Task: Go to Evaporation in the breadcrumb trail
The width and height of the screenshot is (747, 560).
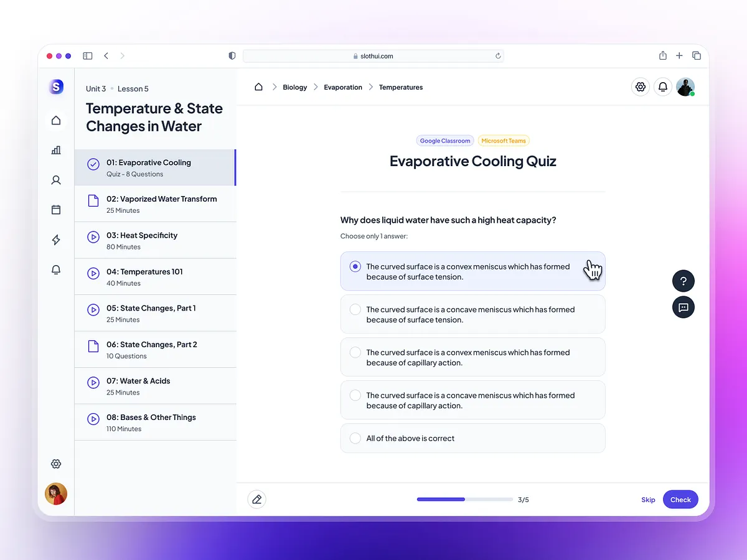Action: (343, 87)
